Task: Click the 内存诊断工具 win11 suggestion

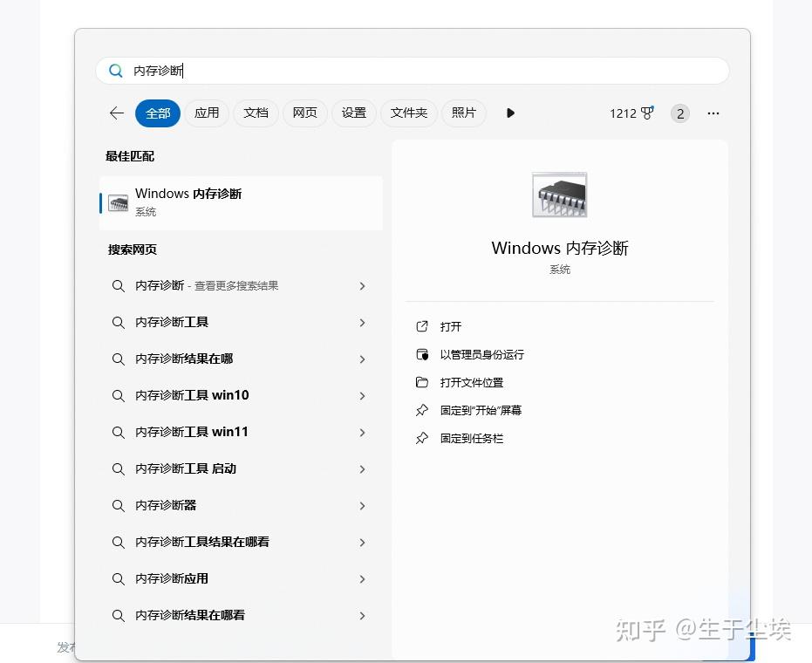Action: (242, 433)
